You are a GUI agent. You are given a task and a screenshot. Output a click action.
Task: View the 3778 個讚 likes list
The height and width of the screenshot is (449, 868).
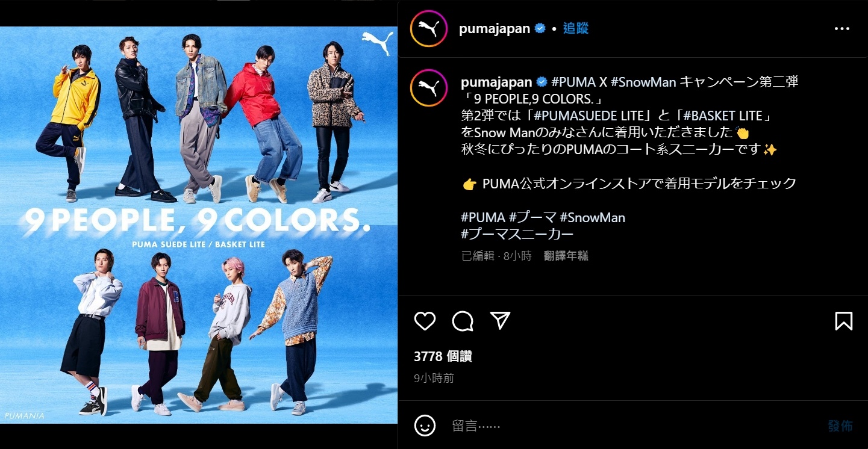[x=443, y=356]
